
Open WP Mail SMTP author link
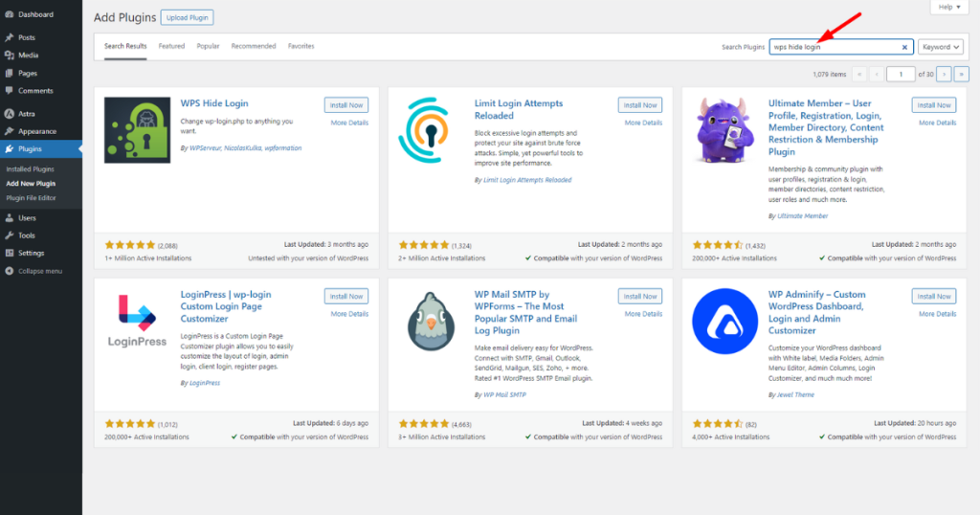(x=504, y=395)
